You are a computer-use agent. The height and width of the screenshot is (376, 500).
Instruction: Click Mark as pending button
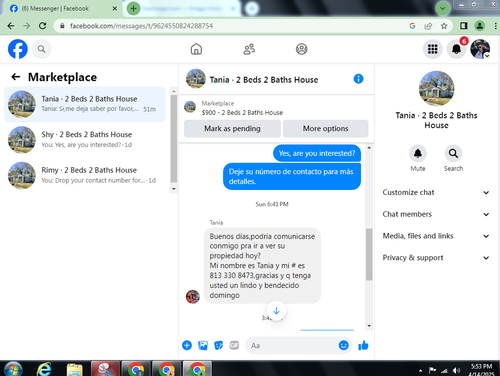232,129
